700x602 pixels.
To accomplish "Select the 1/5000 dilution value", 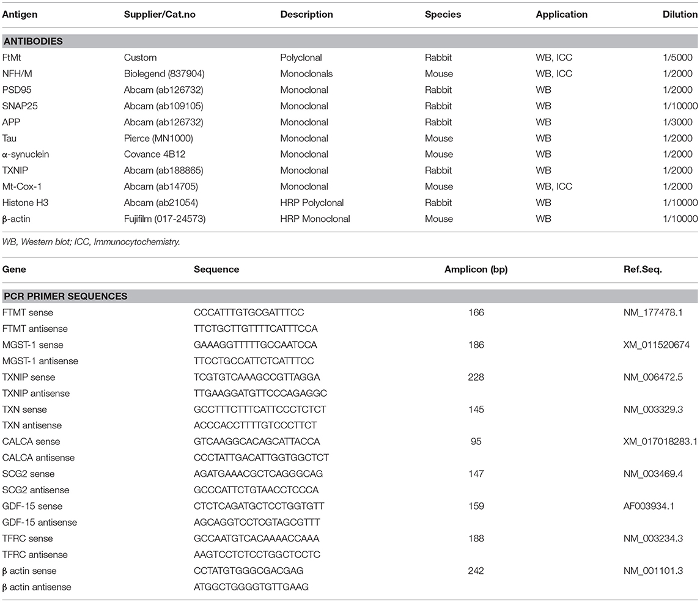I will tap(677, 57).
